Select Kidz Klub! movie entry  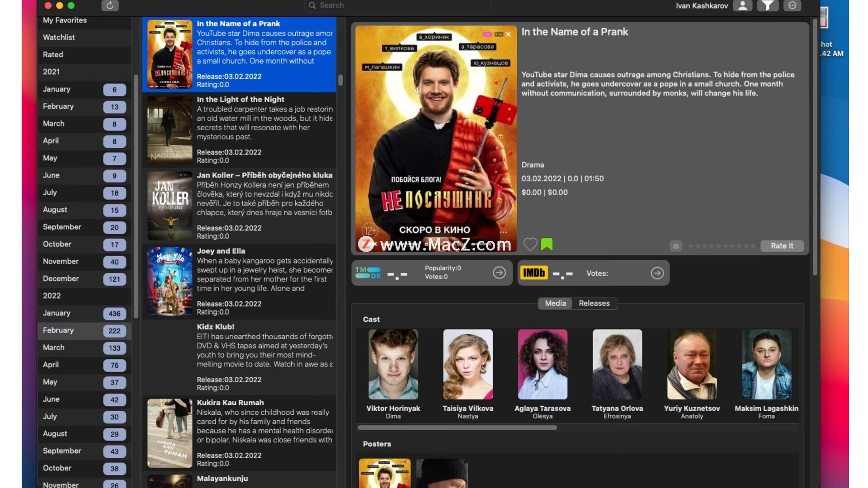pyautogui.click(x=239, y=357)
